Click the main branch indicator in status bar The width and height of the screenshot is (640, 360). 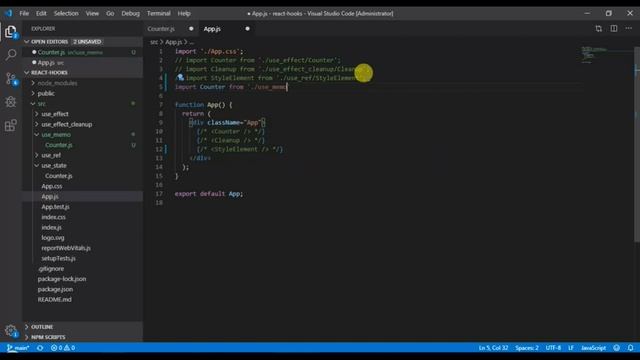[18, 348]
